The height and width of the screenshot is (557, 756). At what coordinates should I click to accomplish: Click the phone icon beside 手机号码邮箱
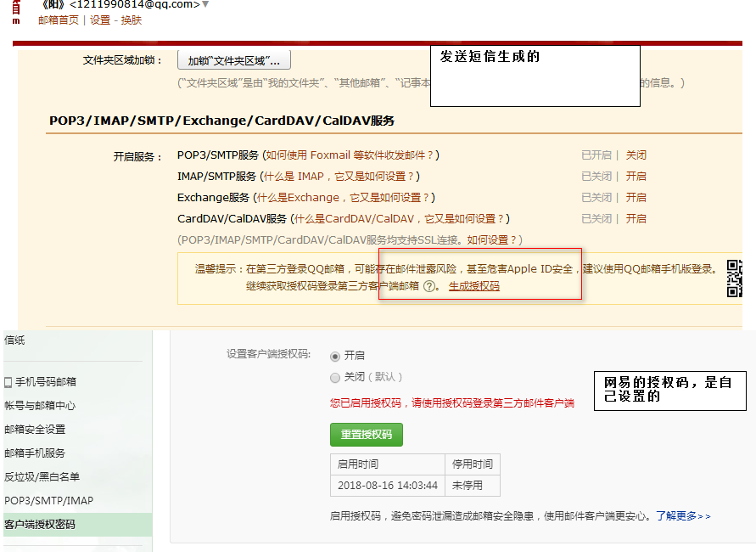(x=8, y=383)
